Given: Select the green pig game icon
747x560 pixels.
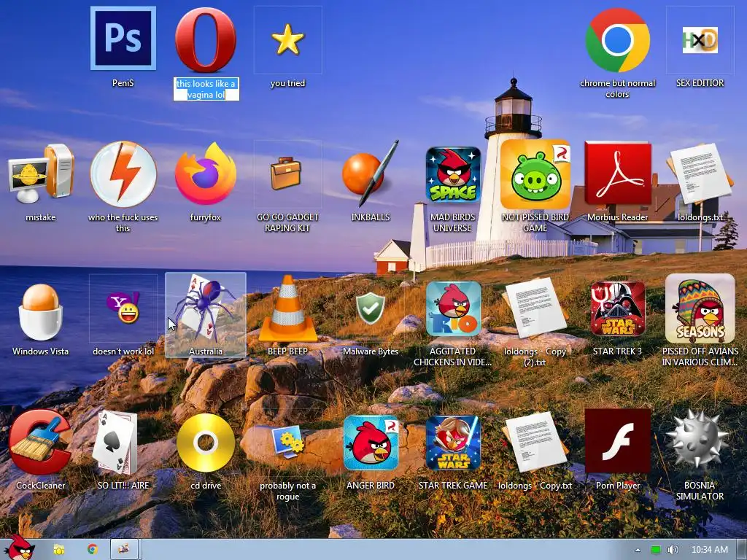Looking at the screenshot, I should point(535,174).
